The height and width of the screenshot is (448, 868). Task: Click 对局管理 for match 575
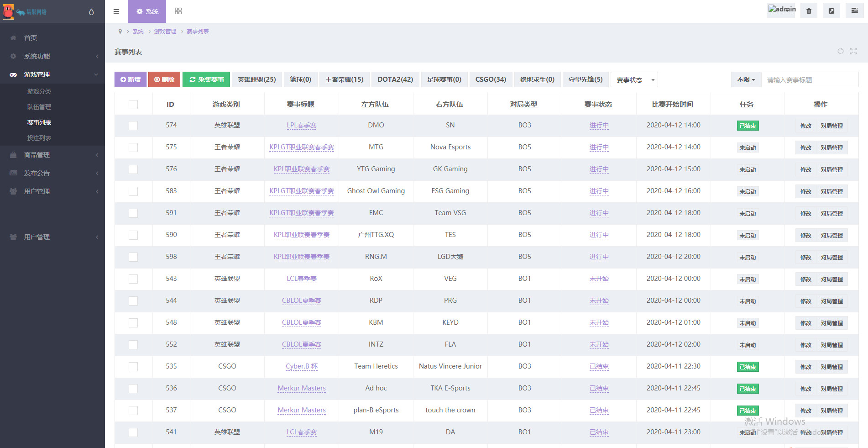[x=831, y=148]
